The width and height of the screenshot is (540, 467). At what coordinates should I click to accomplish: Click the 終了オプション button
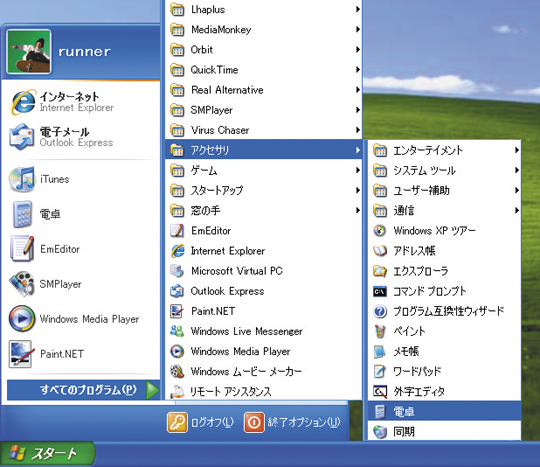292,422
